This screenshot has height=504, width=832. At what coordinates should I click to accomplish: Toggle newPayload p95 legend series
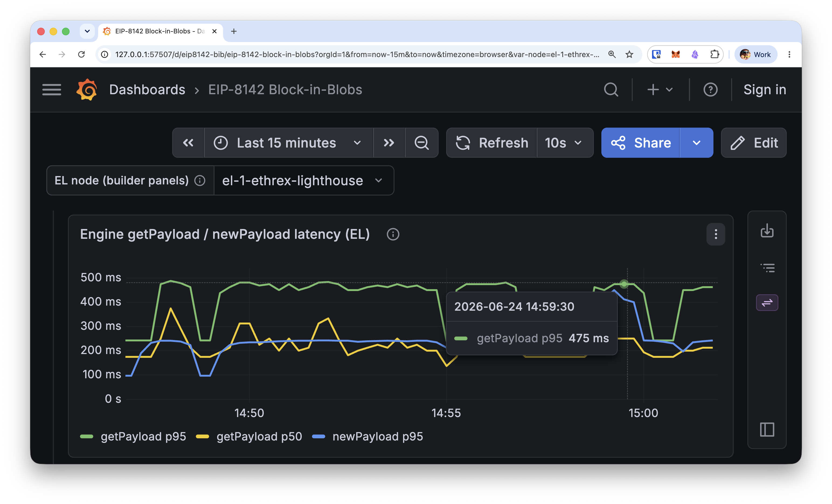[377, 436]
